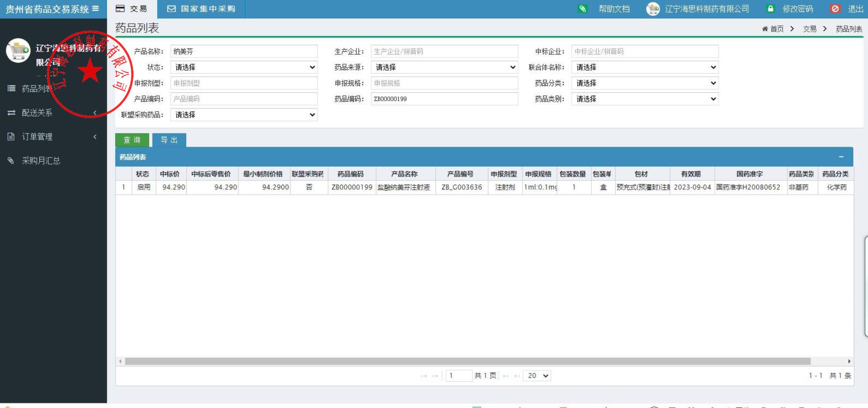Click the horizontal table scrollbar
Viewport: 868px width, 408px height.
click(468, 361)
